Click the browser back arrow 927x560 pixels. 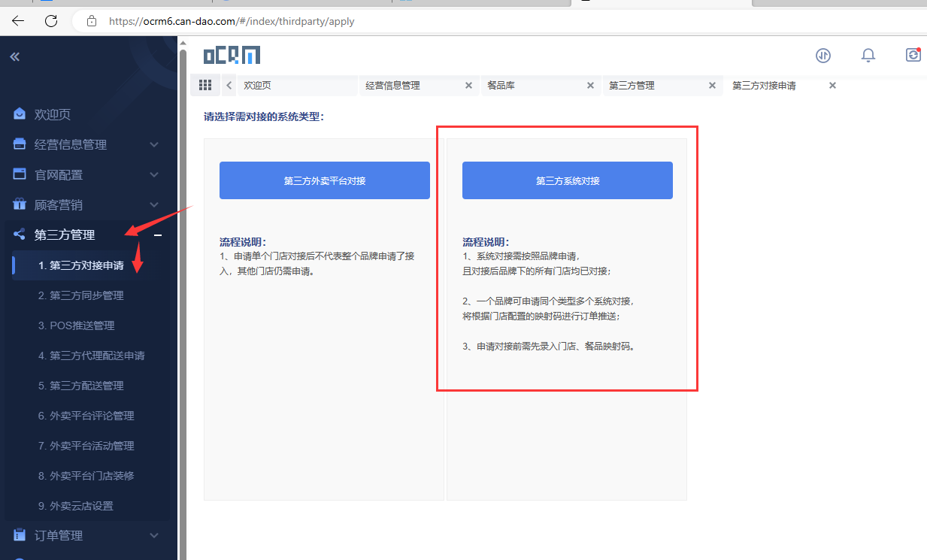(18, 21)
